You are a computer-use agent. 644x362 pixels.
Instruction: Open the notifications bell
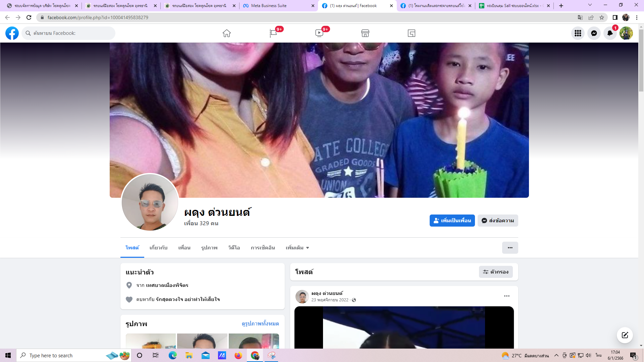(610, 33)
